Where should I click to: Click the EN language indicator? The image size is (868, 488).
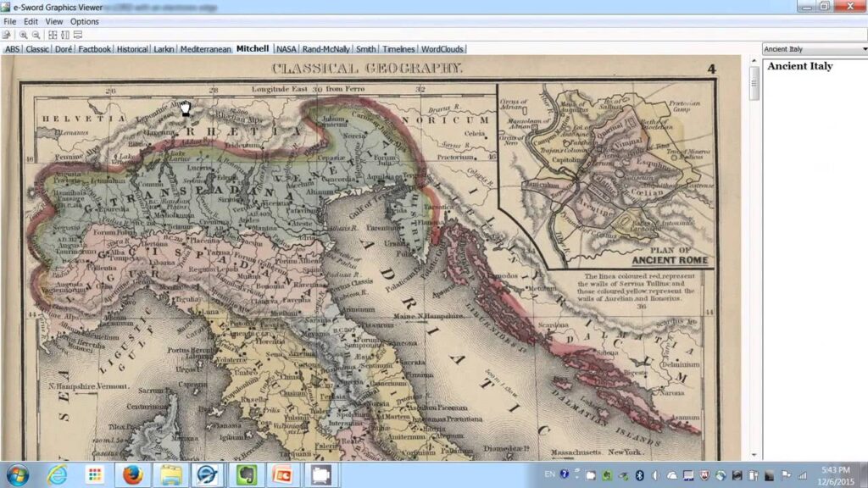click(549, 474)
